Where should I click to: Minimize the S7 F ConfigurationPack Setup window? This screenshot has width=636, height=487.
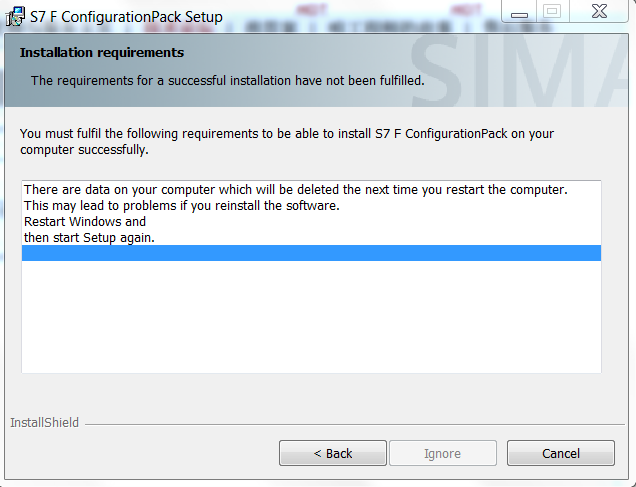519,13
